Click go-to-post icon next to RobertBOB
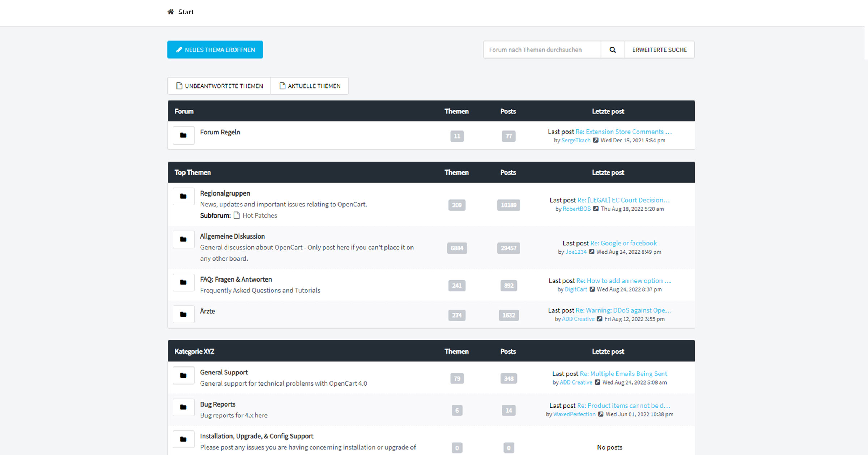Screen dimensions: 868x455 pos(596,209)
